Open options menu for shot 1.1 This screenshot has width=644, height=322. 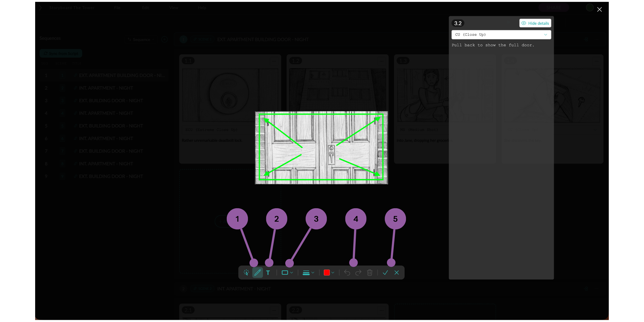tap(274, 61)
